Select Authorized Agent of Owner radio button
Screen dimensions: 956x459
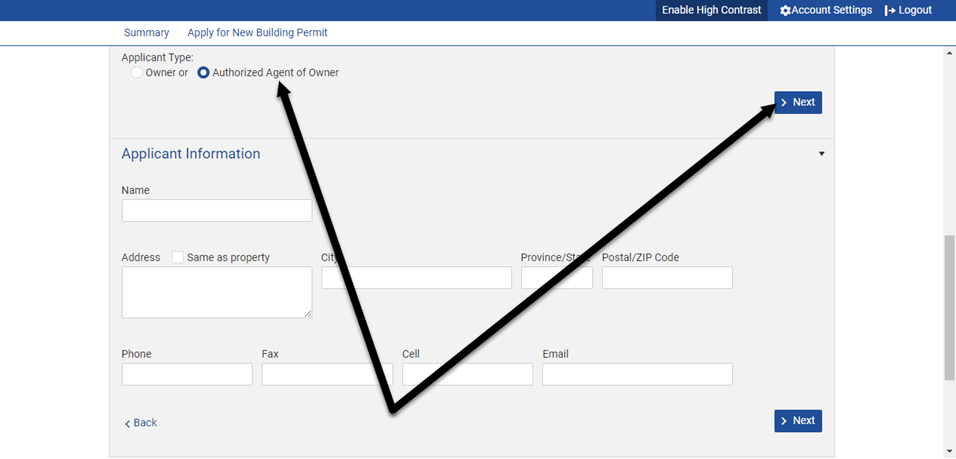point(204,73)
